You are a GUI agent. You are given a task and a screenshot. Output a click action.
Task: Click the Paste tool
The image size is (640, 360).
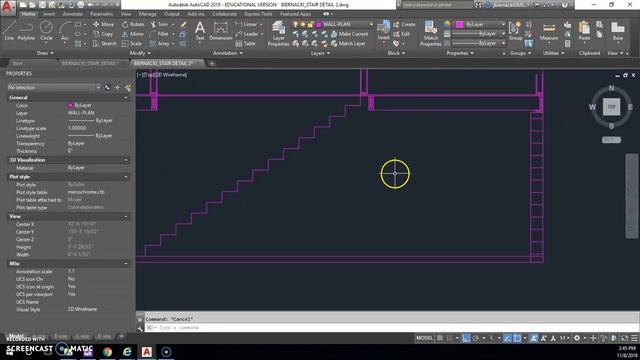click(x=584, y=31)
